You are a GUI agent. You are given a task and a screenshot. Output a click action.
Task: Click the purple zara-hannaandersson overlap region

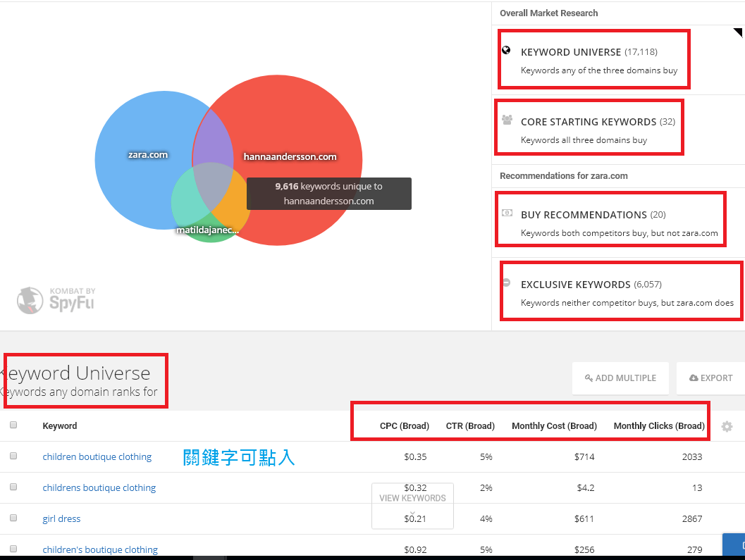(x=213, y=138)
